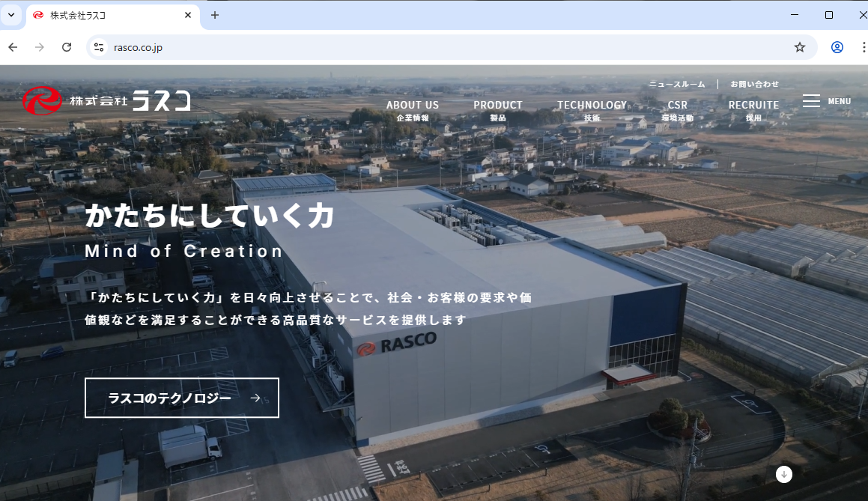This screenshot has height=501, width=868.
Task: Click the site permissions icon in address bar
Action: tap(99, 46)
